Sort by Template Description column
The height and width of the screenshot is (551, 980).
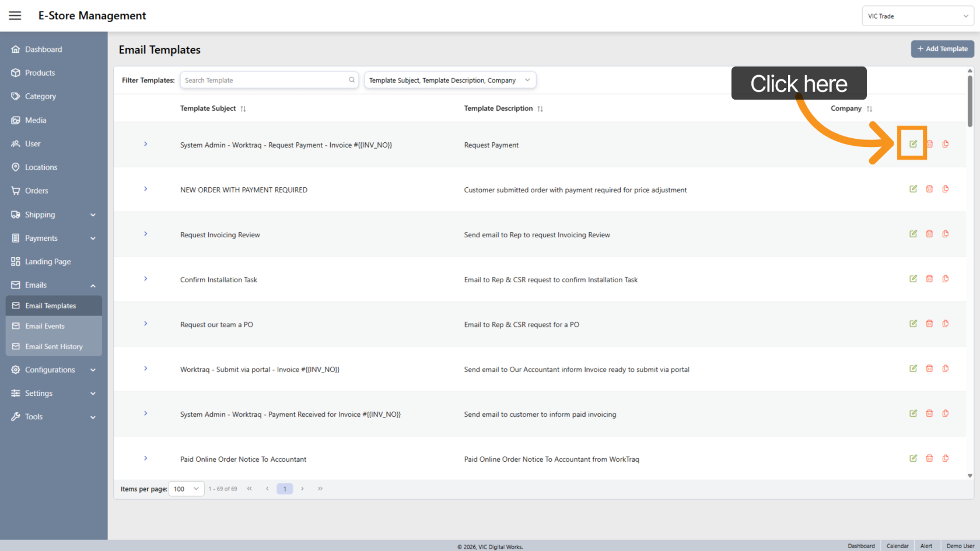point(540,109)
